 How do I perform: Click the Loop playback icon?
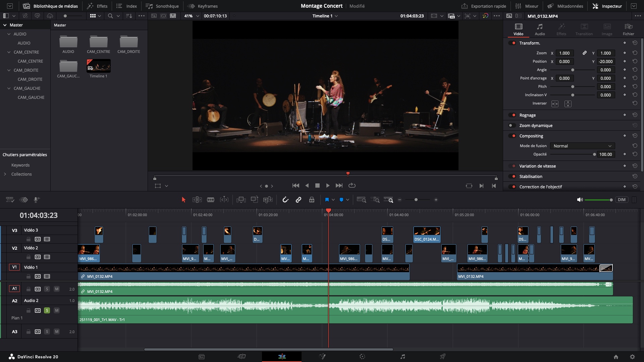tap(352, 185)
